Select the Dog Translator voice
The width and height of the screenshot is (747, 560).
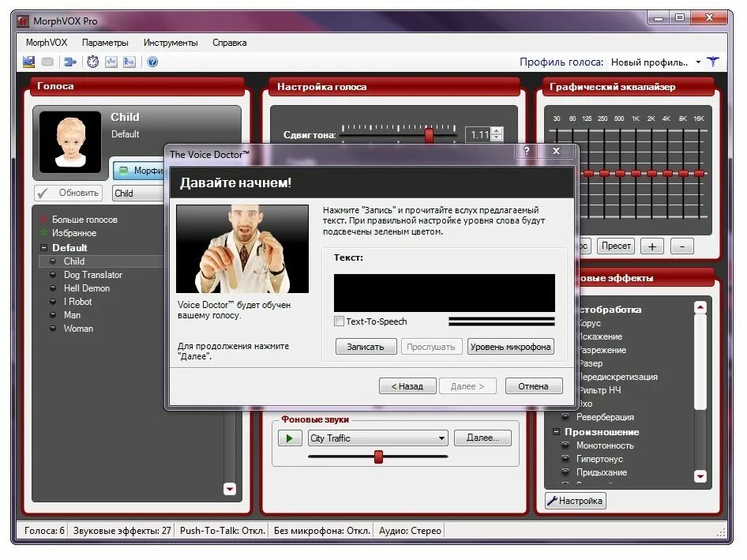click(93, 275)
